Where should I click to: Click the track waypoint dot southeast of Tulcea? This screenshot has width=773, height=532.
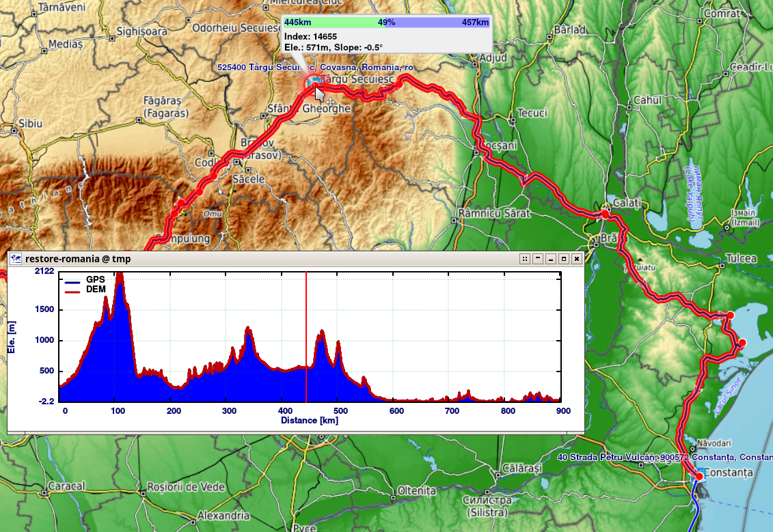742,343
